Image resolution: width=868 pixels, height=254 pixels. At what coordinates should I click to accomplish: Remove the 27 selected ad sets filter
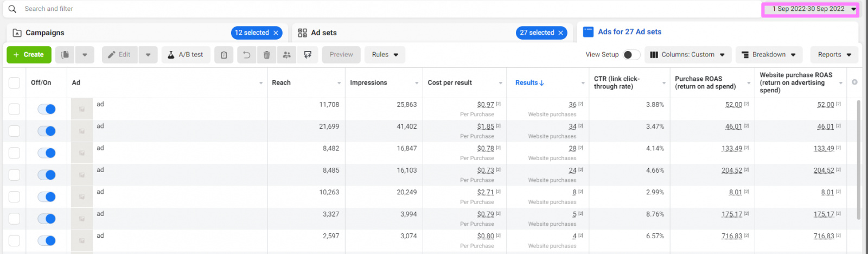coord(560,33)
